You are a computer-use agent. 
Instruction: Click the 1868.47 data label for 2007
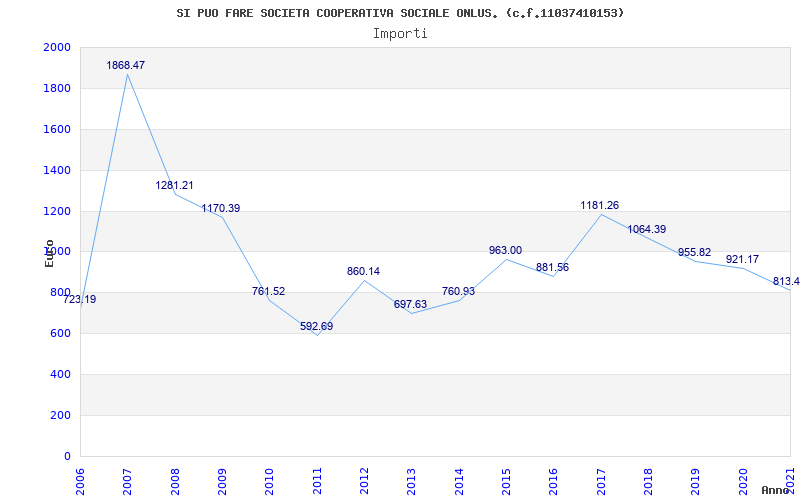(126, 65)
